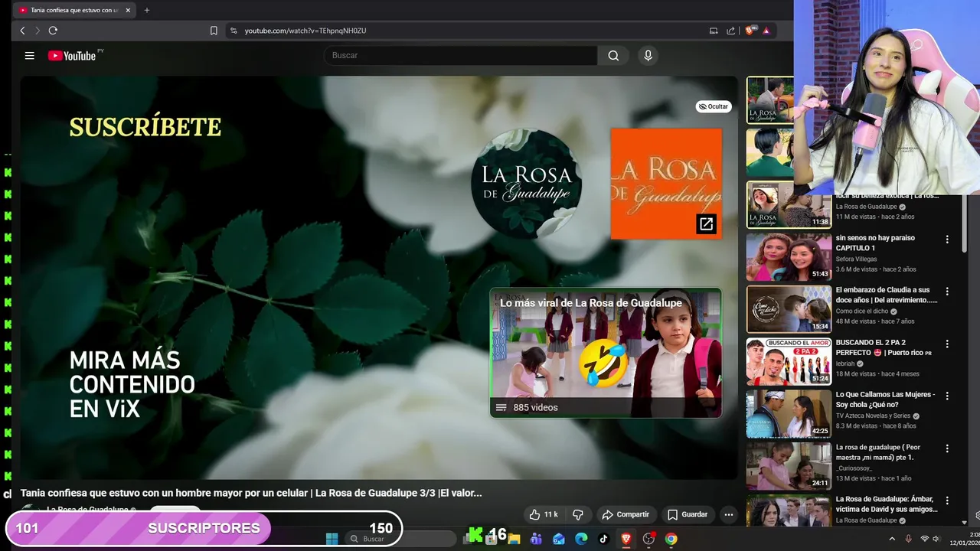This screenshot has height=551, width=980.
Task: Open more actions ellipsis below the video
Action: (729, 514)
